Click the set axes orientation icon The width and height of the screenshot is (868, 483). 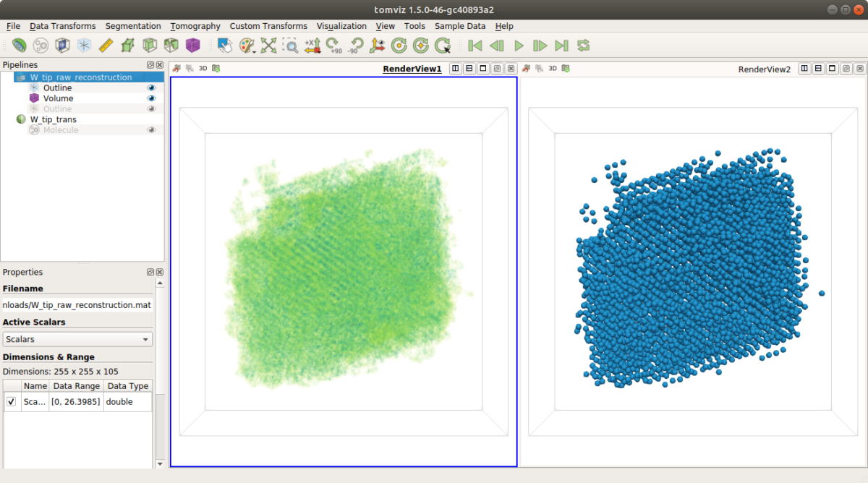377,46
